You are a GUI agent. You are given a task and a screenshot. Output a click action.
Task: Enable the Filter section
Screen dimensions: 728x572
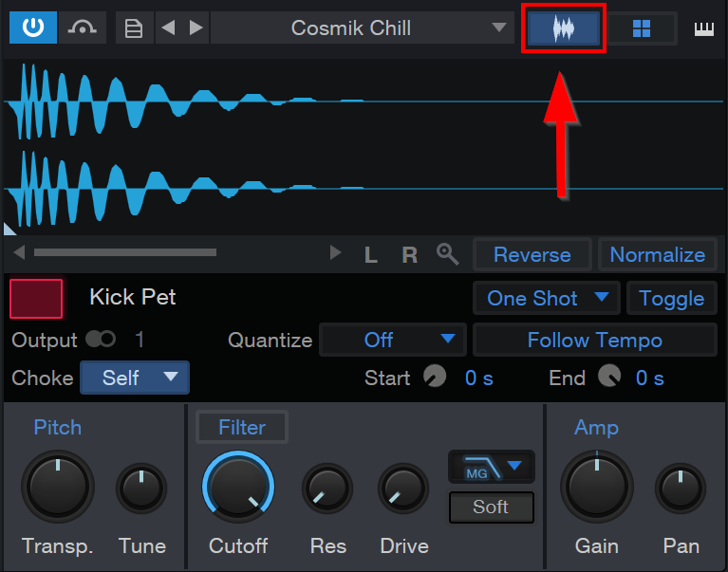[242, 427]
